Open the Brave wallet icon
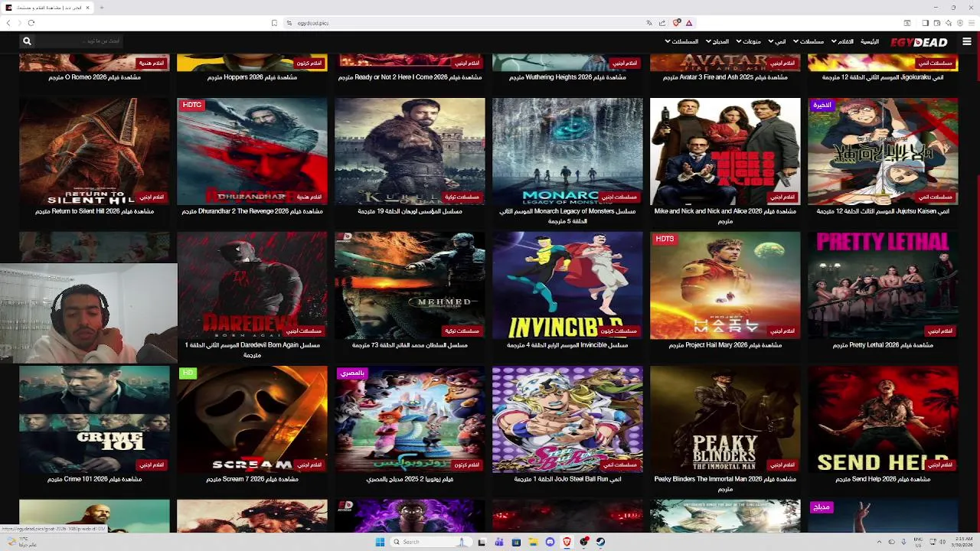This screenshot has height=551, width=980. tap(936, 23)
